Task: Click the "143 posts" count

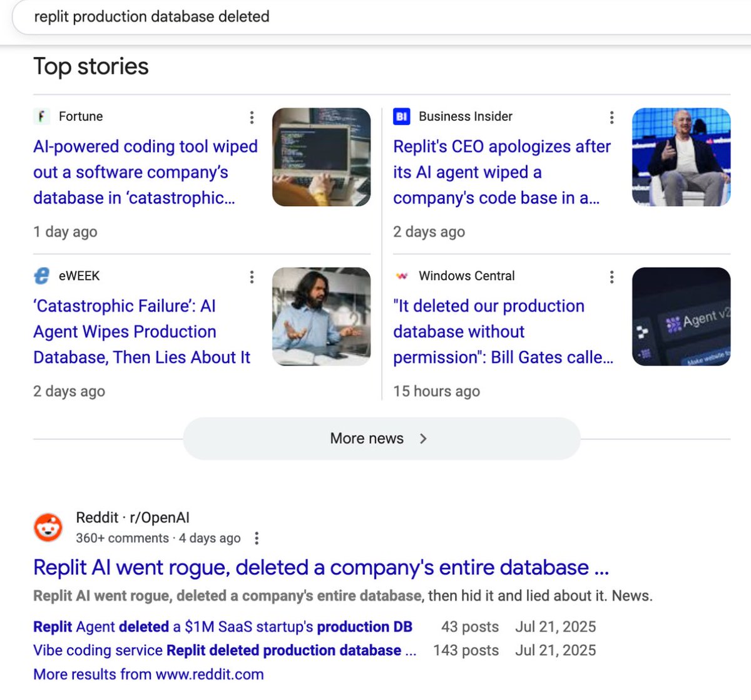Action: (466, 651)
